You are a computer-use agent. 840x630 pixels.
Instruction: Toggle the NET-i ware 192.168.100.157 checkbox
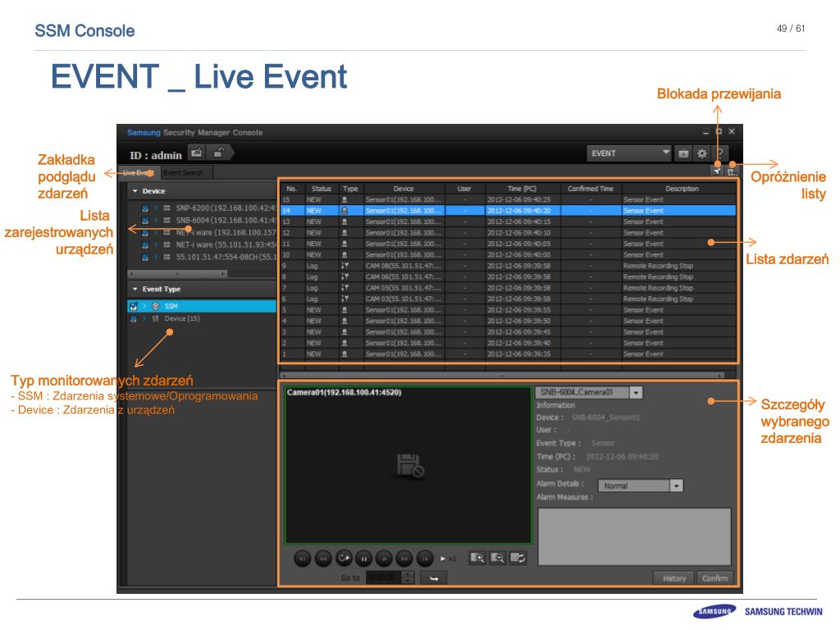click(x=144, y=232)
